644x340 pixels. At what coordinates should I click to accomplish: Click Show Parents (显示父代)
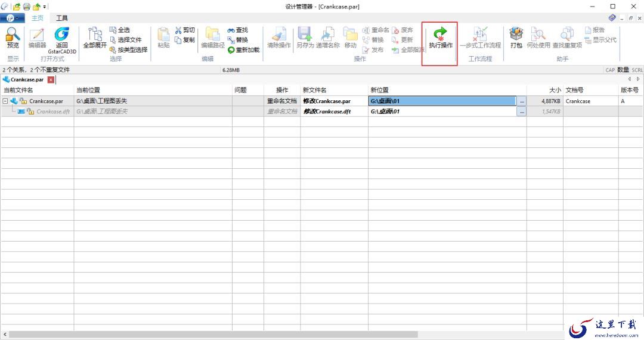[x=600, y=40]
